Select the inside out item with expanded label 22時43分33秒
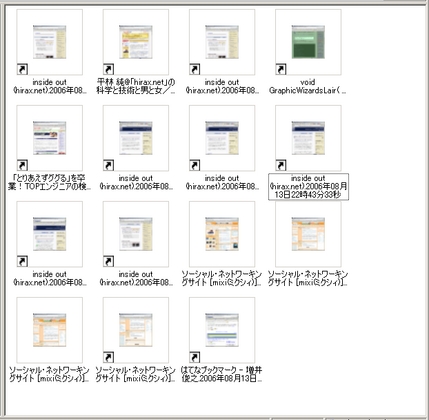This screenshot has height=420, width=429. point(308,138)
